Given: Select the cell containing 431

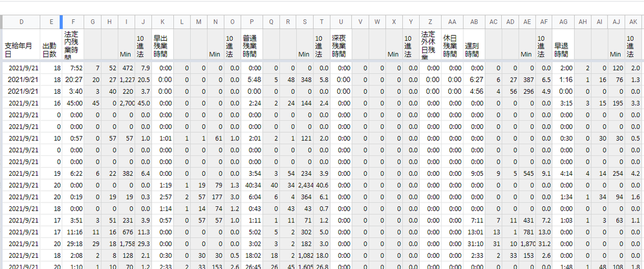Looking at the screenshot, I should (x=527, y=220).
